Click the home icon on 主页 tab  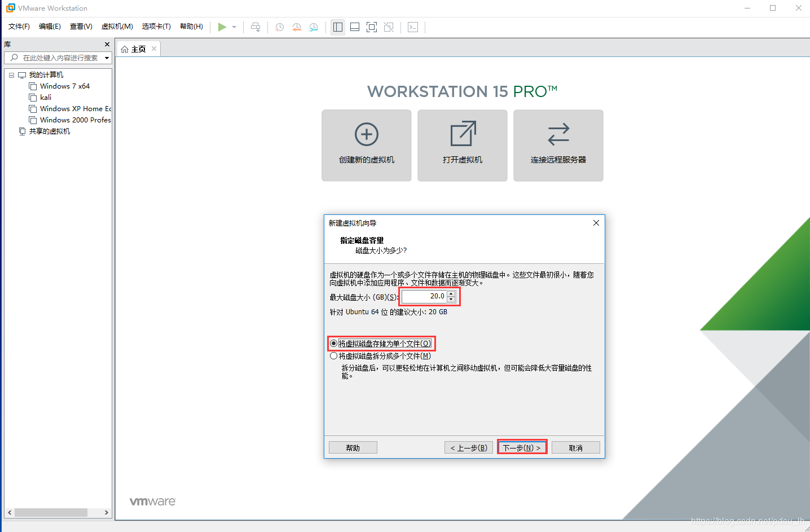coord(125,49)
